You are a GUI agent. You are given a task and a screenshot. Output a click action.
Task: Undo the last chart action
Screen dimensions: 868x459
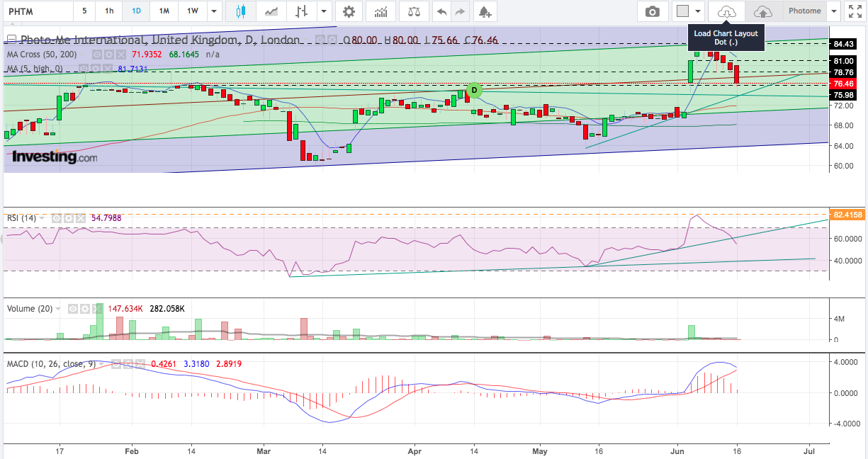(x=441, y=11)
